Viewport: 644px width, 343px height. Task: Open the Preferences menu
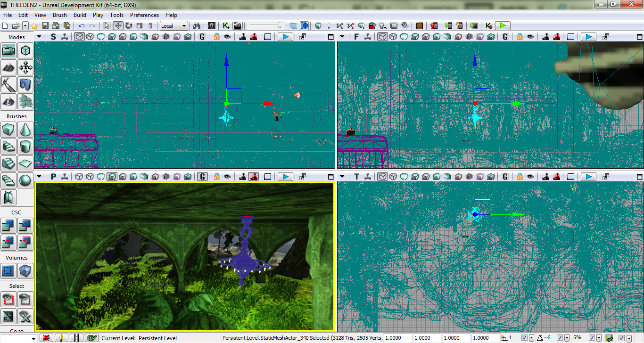[144, 15]
